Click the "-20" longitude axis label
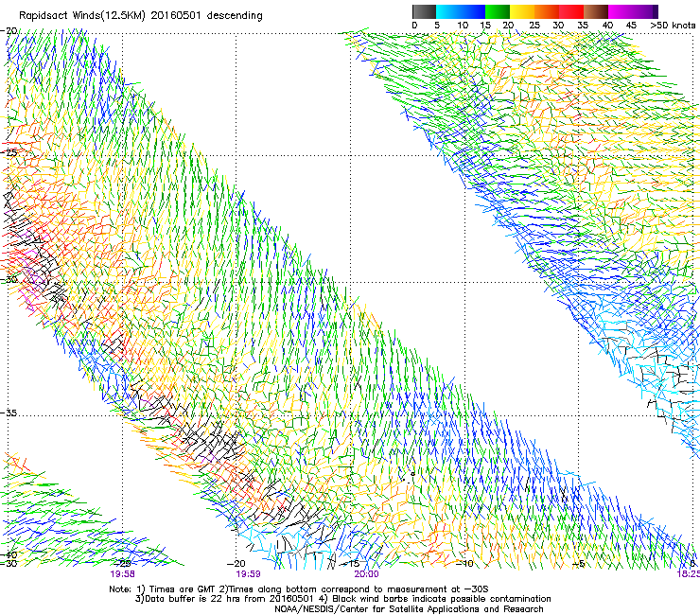700x615 pixels. 236,564
